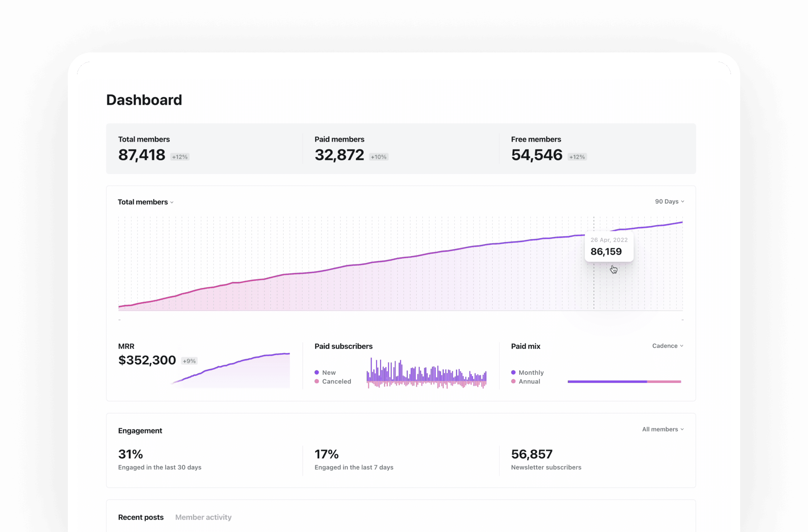Click the 56,857 newsletter subscribers figure
808x532 pixels.
(x=532, y=454)
